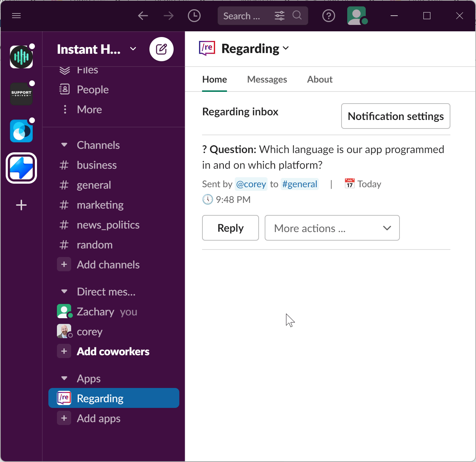This screenshot has height=462, width=476.
Task: Select Regarding app in sidebar
Action: coord(114,398)
